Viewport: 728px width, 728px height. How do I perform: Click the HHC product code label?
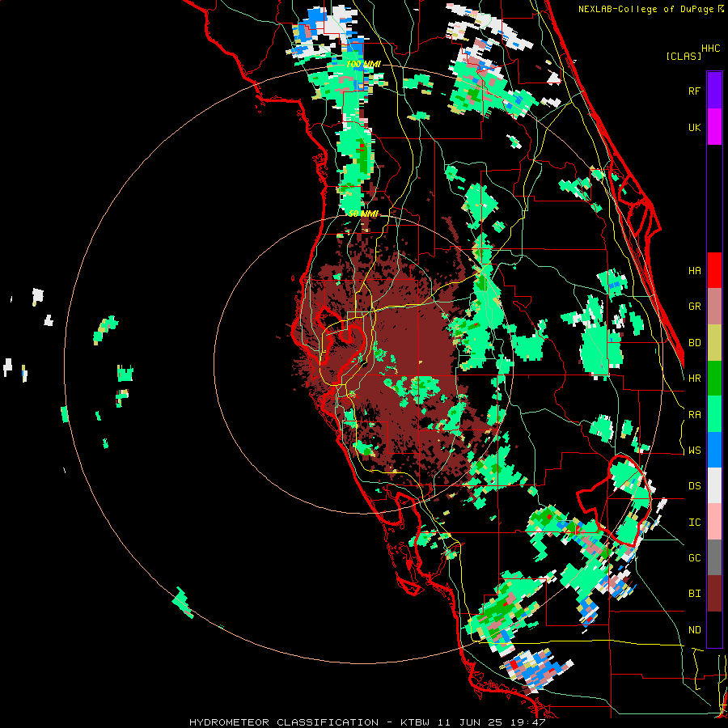pos(711,49)
